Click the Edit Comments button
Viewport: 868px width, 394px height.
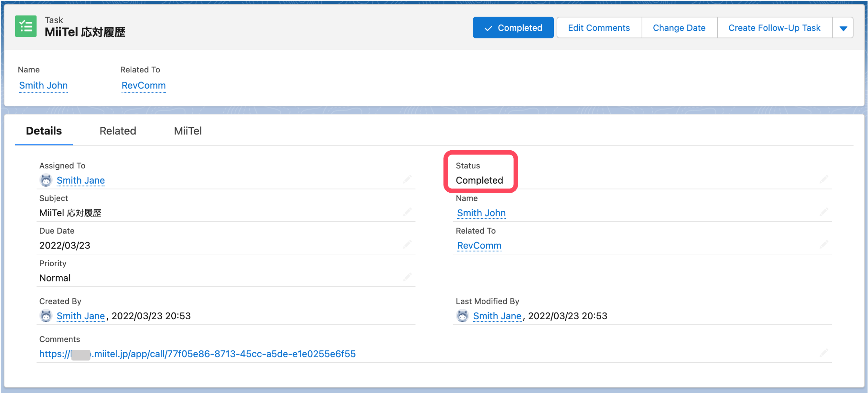598,28
